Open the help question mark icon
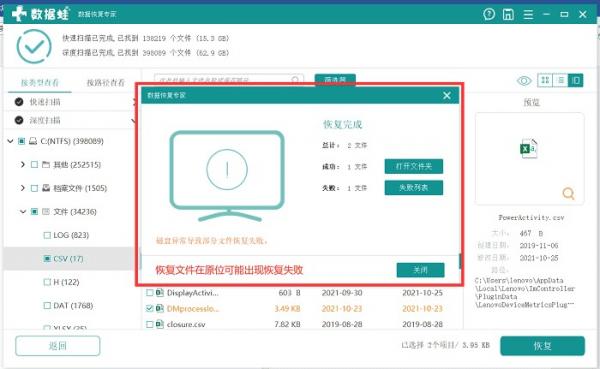Image resolution: width=600 pixels, height=369 pixels. [x=489, y=15]
